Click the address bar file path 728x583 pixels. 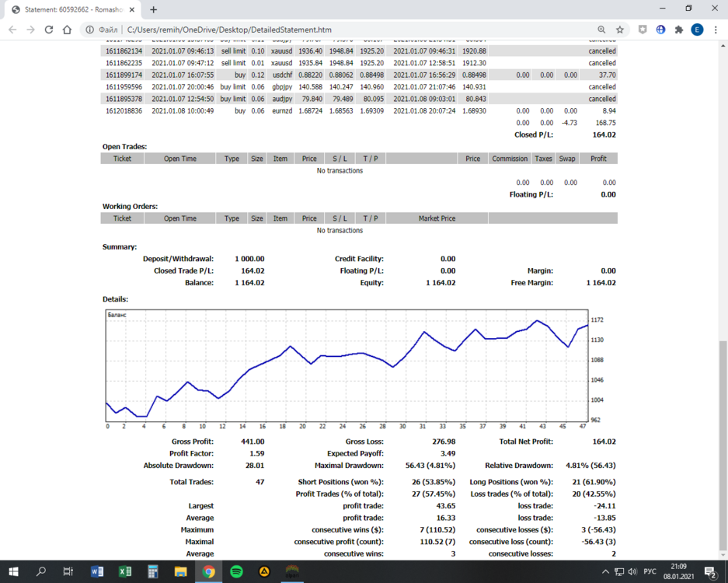click(229, 30)
